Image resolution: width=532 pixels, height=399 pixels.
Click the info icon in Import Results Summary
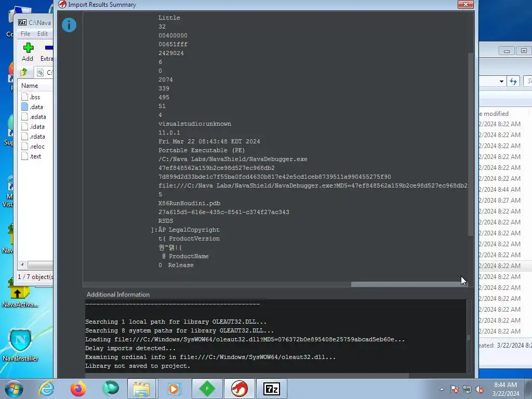(x=69, y=25)
